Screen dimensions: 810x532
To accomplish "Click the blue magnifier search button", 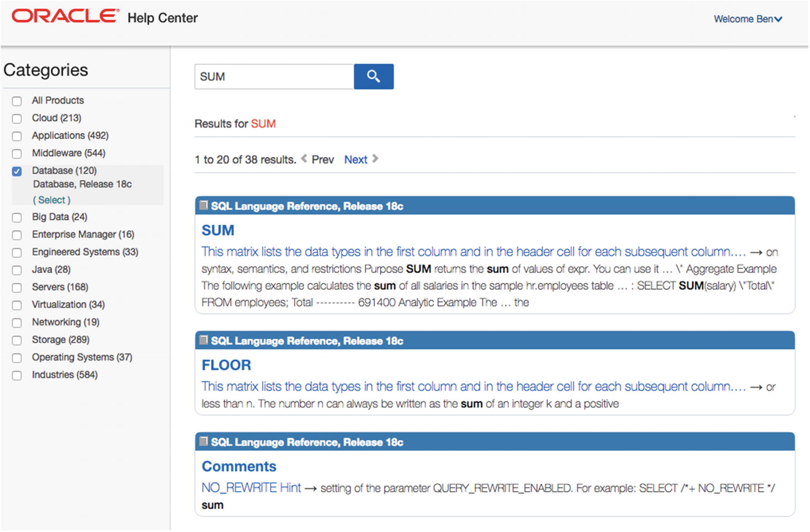I will point(374,77).
